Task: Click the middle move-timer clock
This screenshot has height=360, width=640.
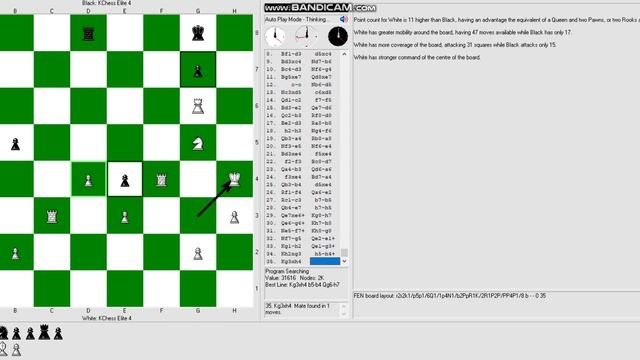Action: click(x=307, y=36)
